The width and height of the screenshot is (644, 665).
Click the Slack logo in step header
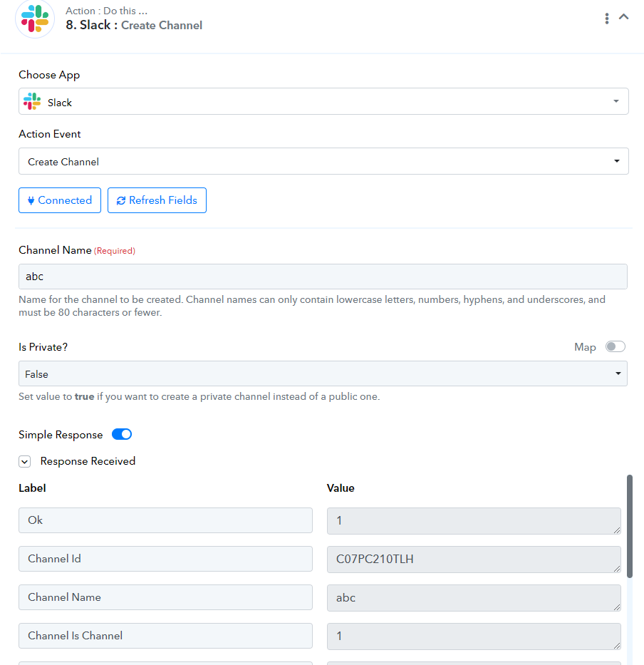click(35, 19)
